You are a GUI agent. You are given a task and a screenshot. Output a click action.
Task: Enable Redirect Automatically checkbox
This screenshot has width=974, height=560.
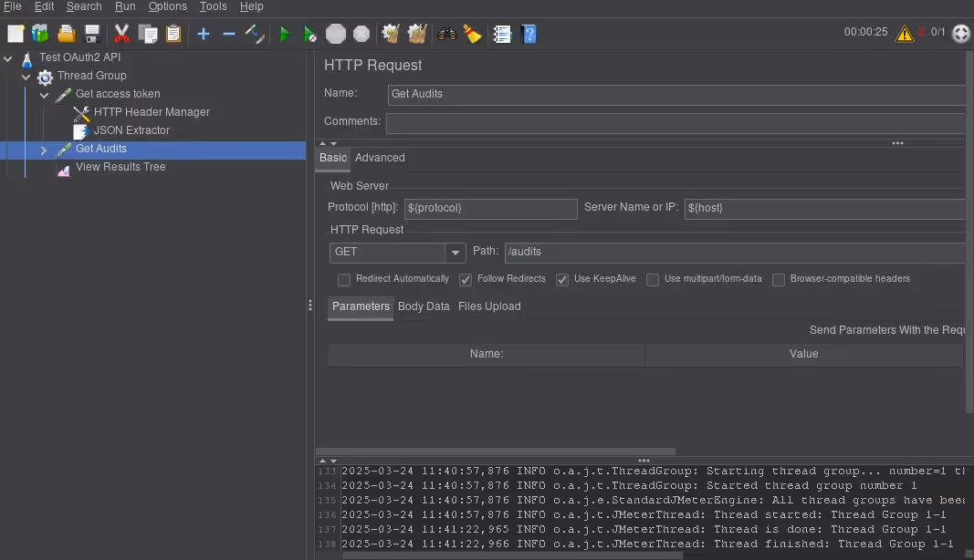(x=344, y=280)
